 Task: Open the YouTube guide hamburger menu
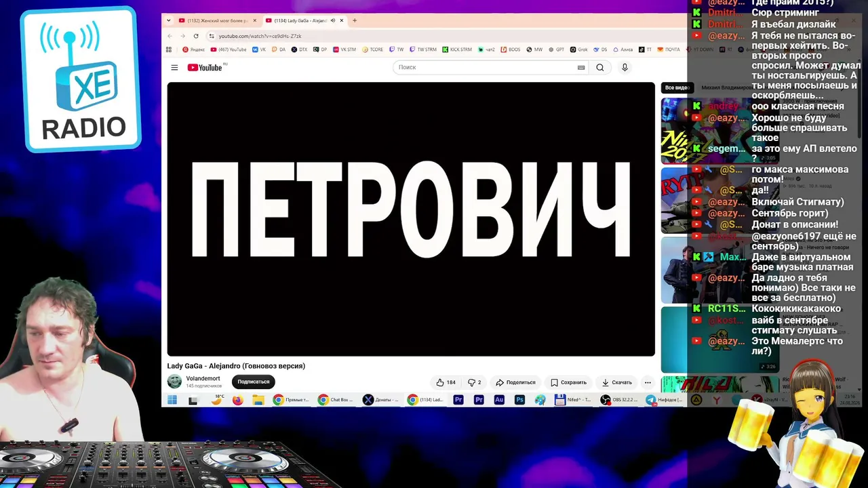(174, 67)
